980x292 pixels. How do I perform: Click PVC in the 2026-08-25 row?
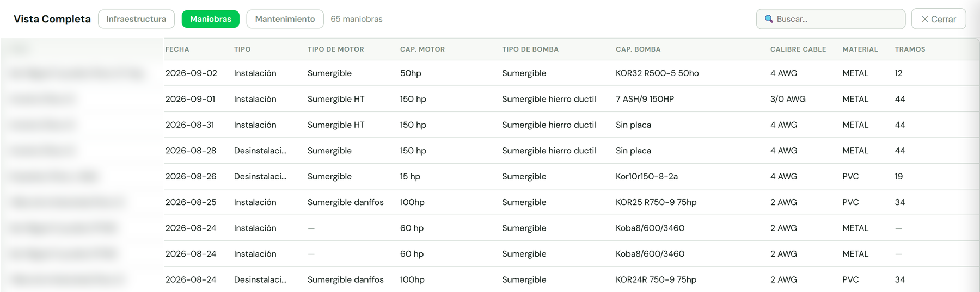850,202
